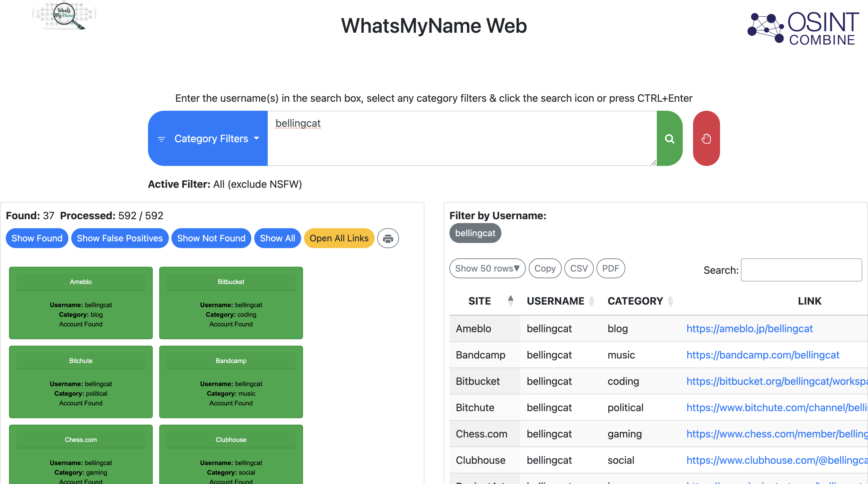
Task: Show Found results only
Action: 37,238
